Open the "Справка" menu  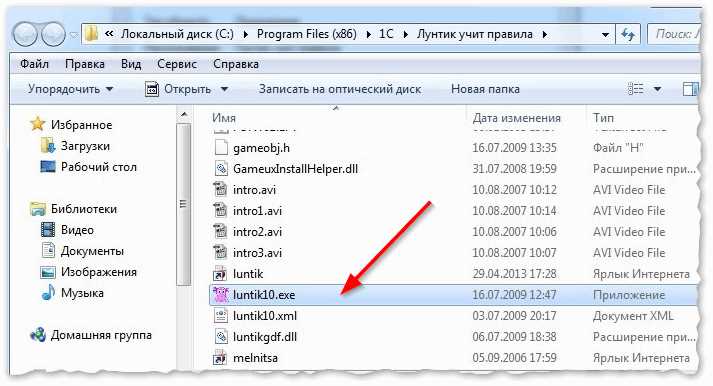click(x=236, y=64)
